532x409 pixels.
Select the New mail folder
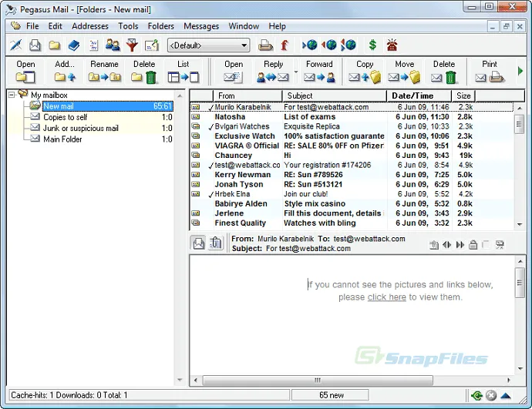pyautogui.click(x=108, y=106)
